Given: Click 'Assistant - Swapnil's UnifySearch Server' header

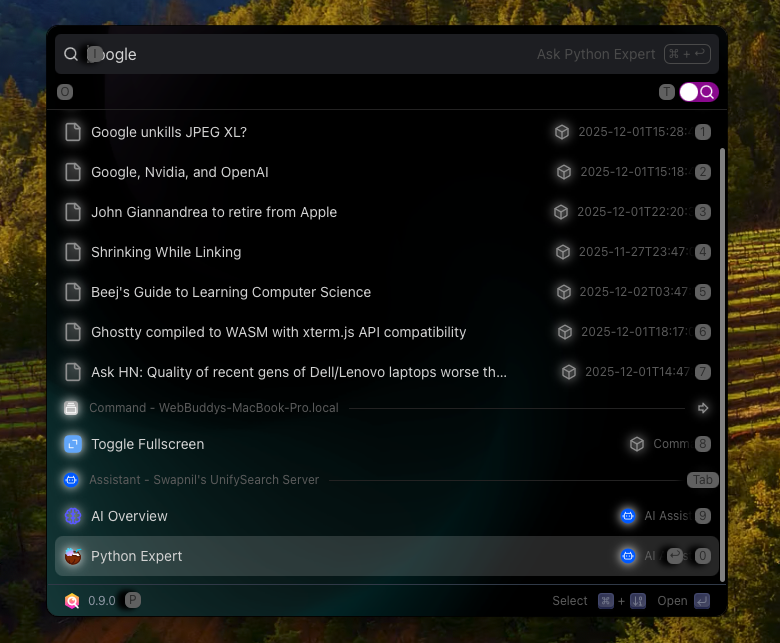Looking at the screenshot, I should tap(204, 480).
